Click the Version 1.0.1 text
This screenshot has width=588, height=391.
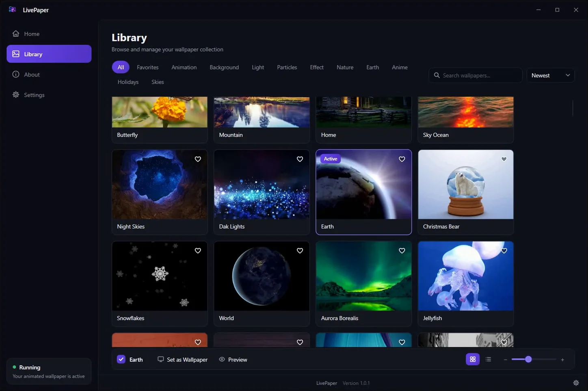point(356,383)
